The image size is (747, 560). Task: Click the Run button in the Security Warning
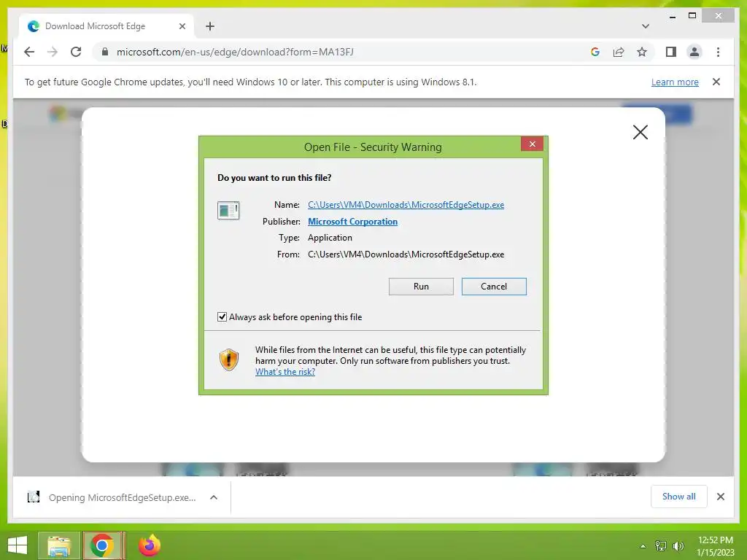[421, 286]
